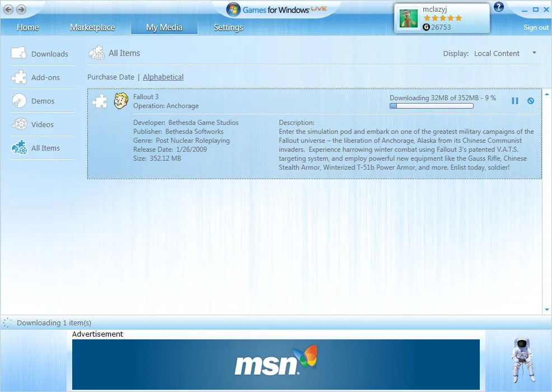
Task: Show the Videos section
Action: (x=42, y=125)
